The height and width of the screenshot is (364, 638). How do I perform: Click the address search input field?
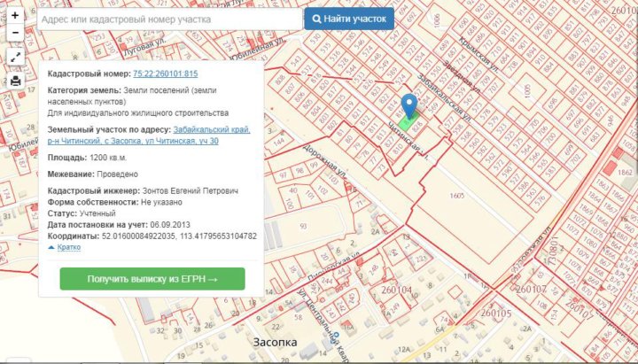pyautogui.click(x=167, y=19)
